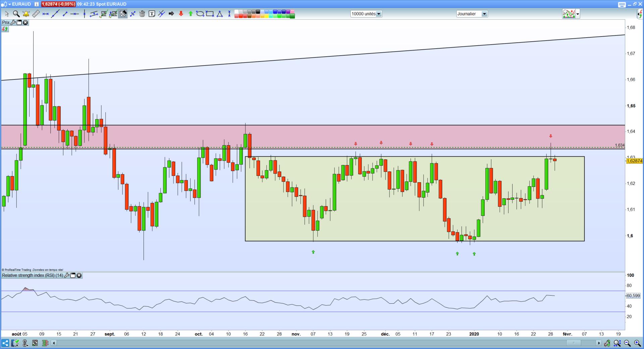Open the 10000 unités quantity dropdown

[x=379, y=14]
